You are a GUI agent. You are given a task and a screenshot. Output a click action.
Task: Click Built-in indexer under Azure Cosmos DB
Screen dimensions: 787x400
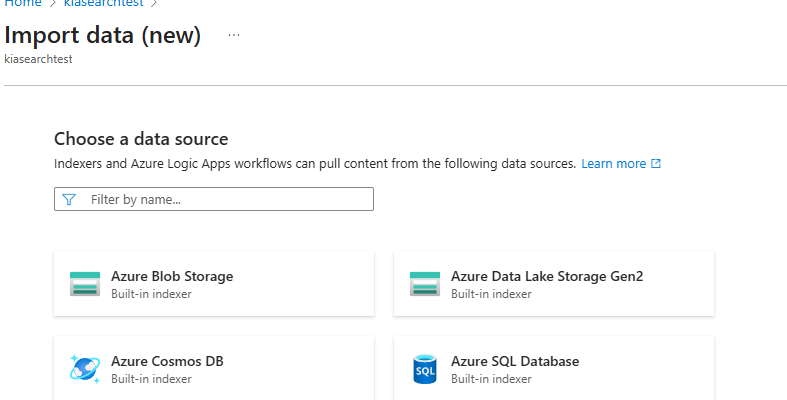[151, 379]
